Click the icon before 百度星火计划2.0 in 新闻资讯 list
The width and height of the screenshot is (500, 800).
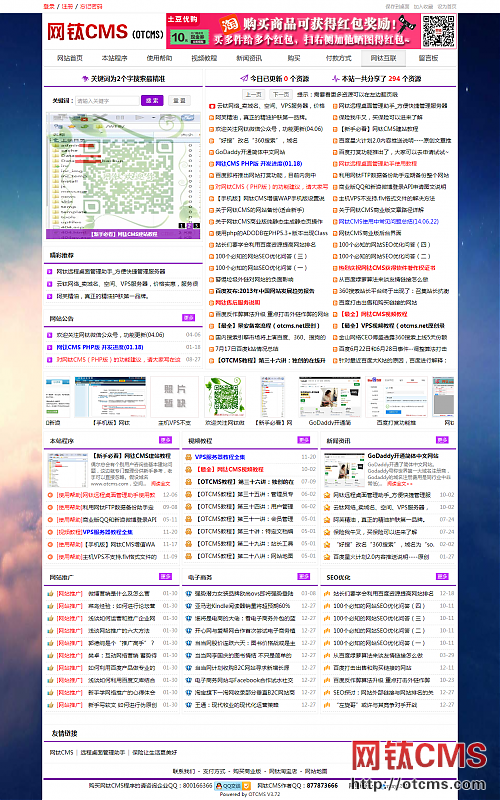[x=328, y=557]
